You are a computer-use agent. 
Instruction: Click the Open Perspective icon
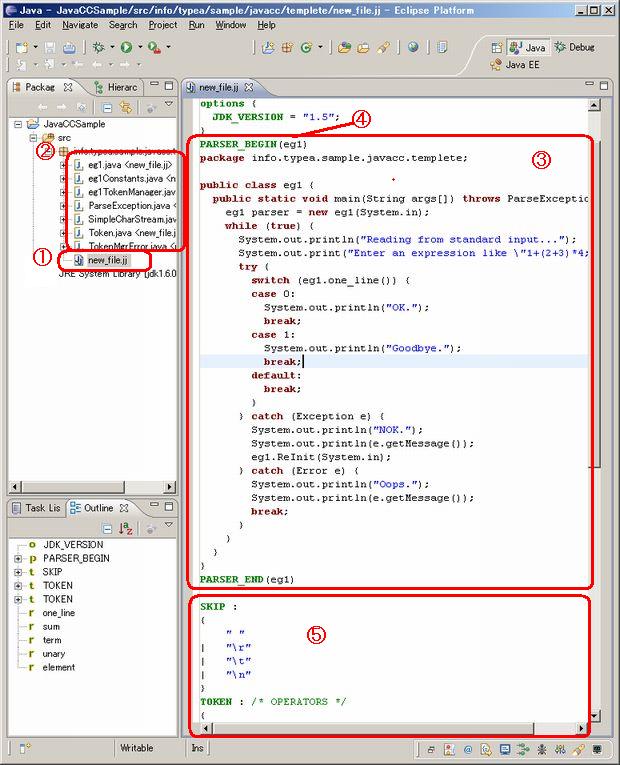(x=497, y=47)
